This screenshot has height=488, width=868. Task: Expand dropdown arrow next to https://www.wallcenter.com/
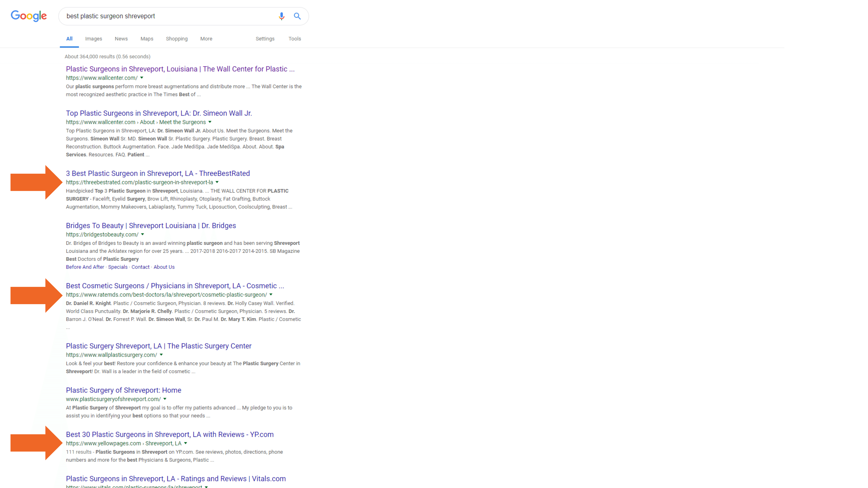(142, 78)
